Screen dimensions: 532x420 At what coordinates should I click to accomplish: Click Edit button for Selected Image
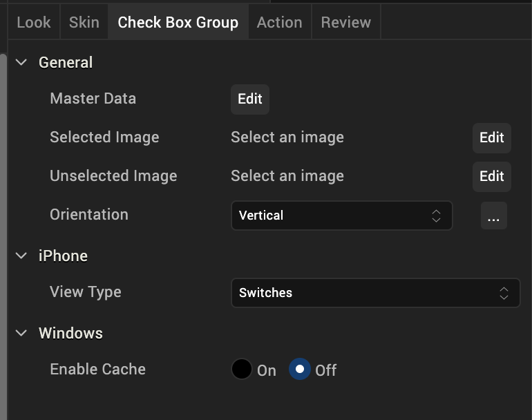tap(491, 137)
